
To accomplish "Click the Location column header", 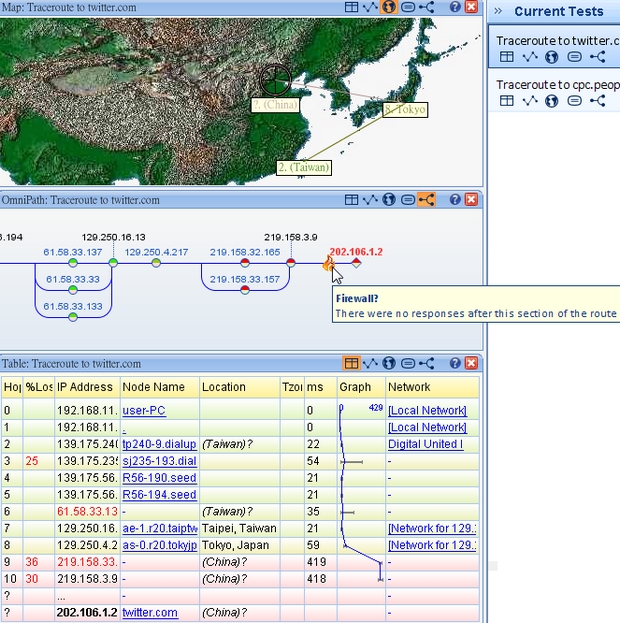I will [240, 387].
